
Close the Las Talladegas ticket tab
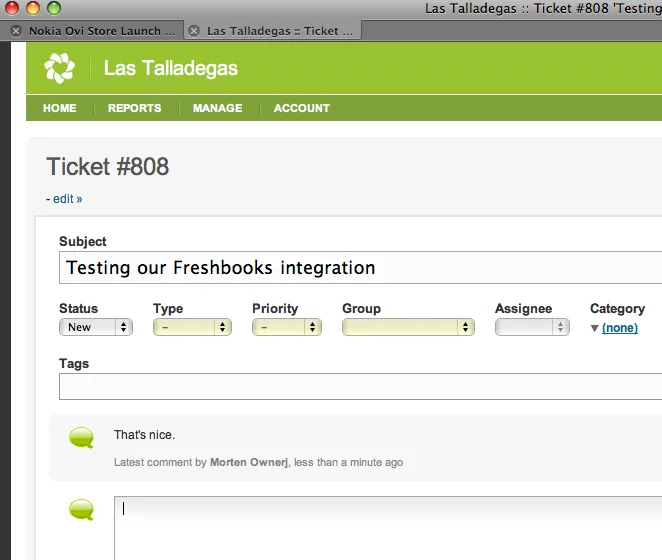click(194, 31)
